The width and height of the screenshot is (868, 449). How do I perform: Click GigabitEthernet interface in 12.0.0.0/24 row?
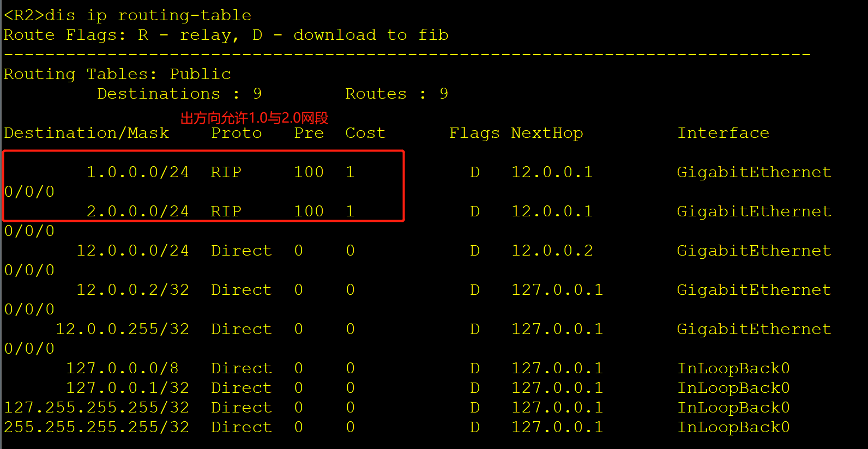coord(754,251)
